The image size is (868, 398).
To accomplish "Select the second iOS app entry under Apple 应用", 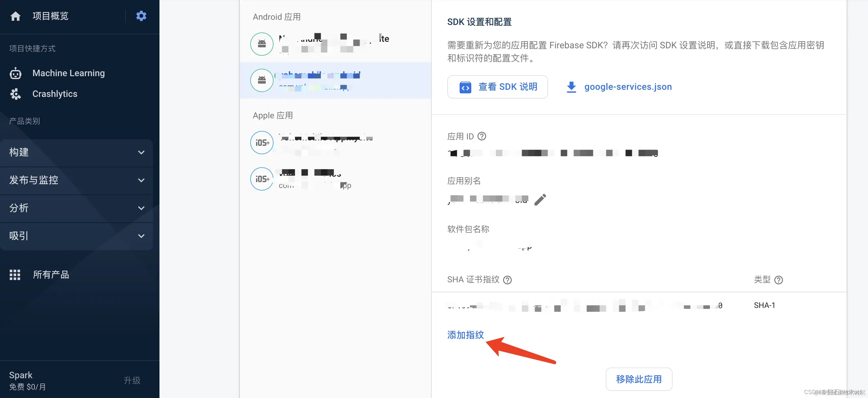I will 262,179.
